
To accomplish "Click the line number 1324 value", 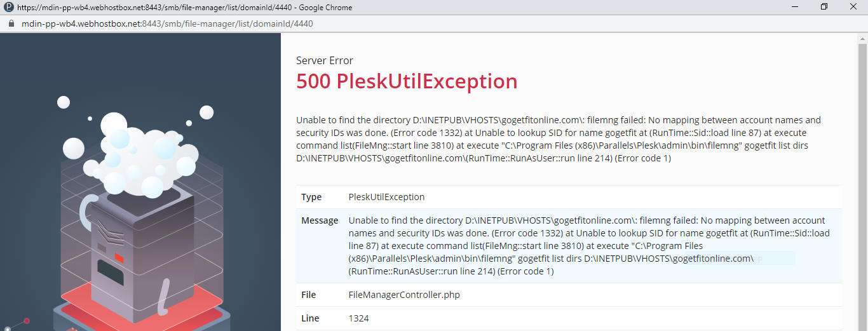I will pos(358,318).
